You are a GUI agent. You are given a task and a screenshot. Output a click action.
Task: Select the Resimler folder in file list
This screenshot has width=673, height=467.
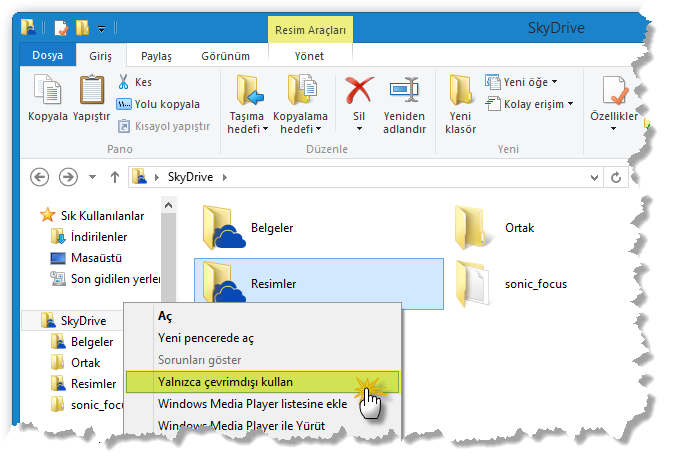(x=319, y=284)
